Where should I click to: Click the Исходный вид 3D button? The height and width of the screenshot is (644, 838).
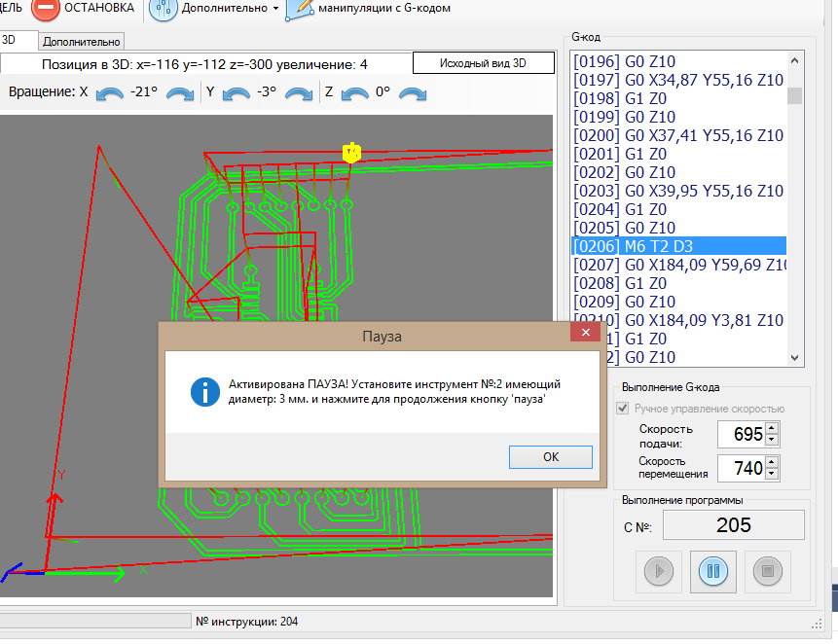coord(483,63)
